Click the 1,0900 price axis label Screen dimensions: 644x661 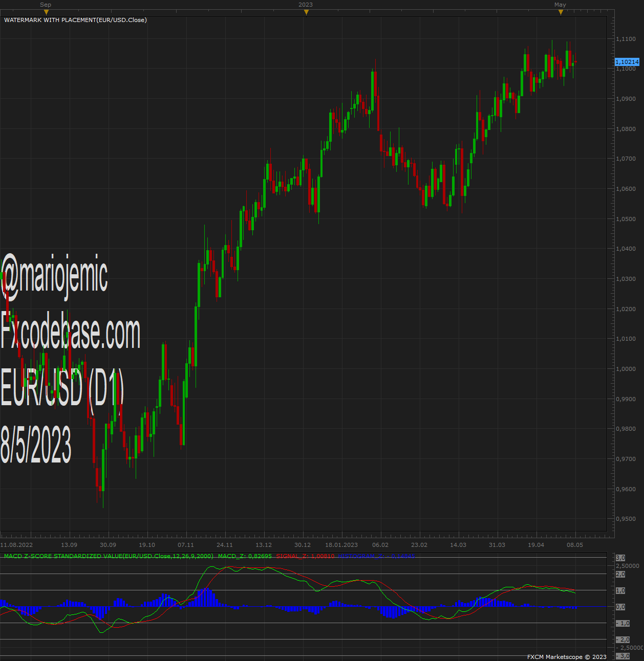[626, 99]
